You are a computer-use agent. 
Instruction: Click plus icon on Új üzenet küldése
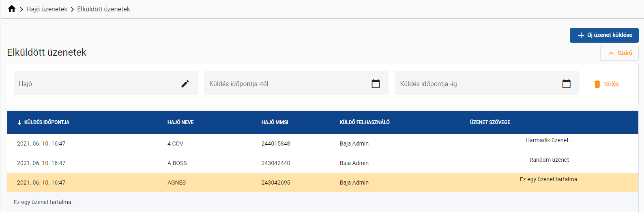tap(581, 35)
